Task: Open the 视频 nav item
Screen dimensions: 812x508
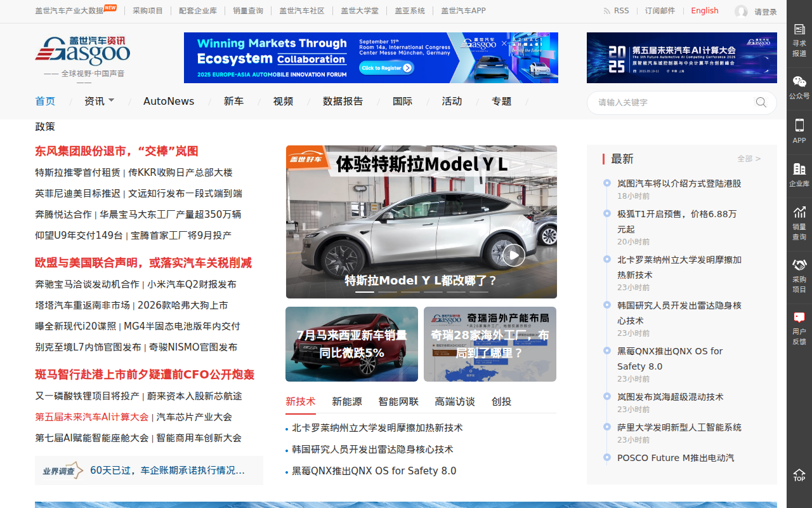Action: pos(283,101)
